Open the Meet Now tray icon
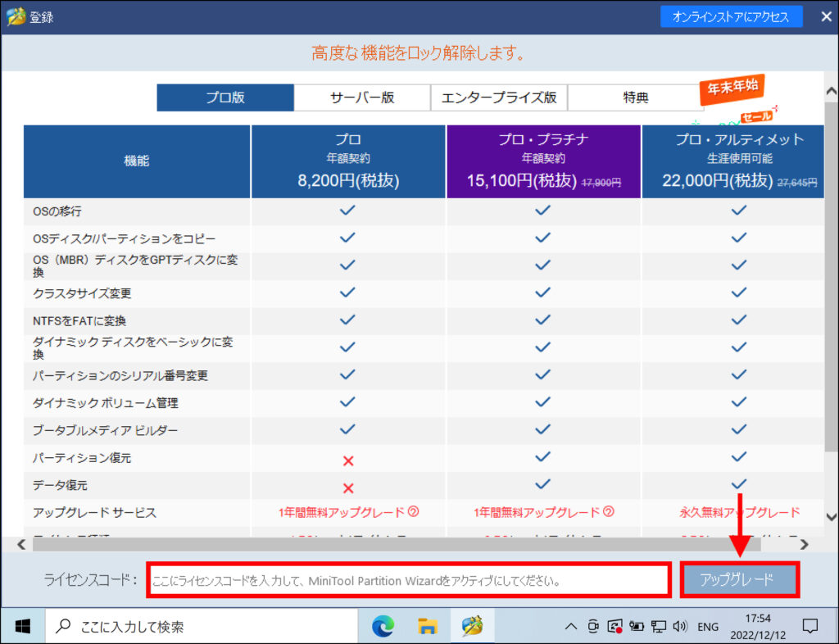The image size is (839, 644). pos(593,626)
